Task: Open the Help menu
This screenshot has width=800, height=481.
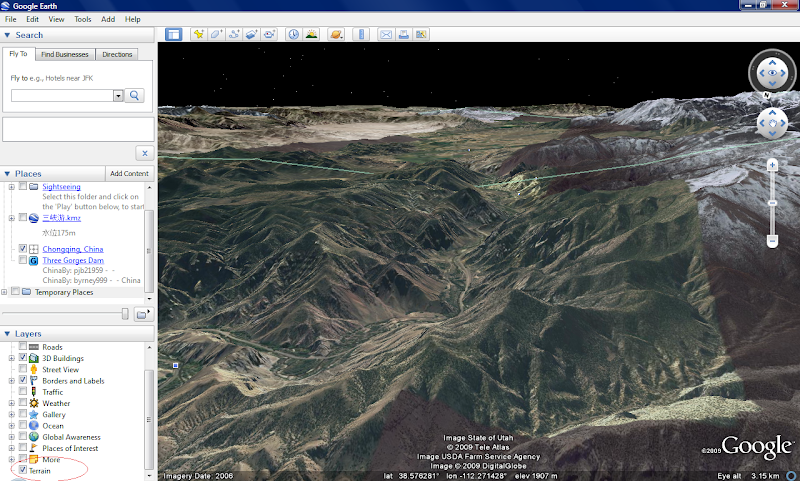Action: 133,19
